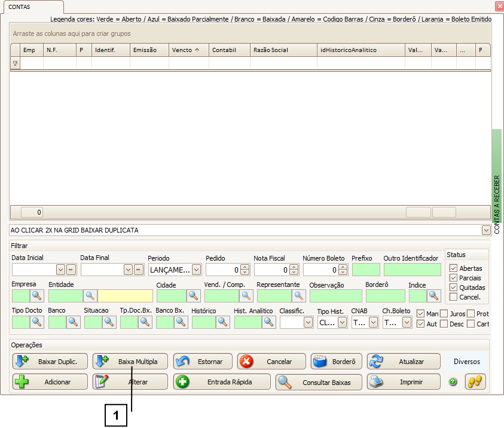
Task: Open the Data Inicial date dropdown
Action: point(60,270)
